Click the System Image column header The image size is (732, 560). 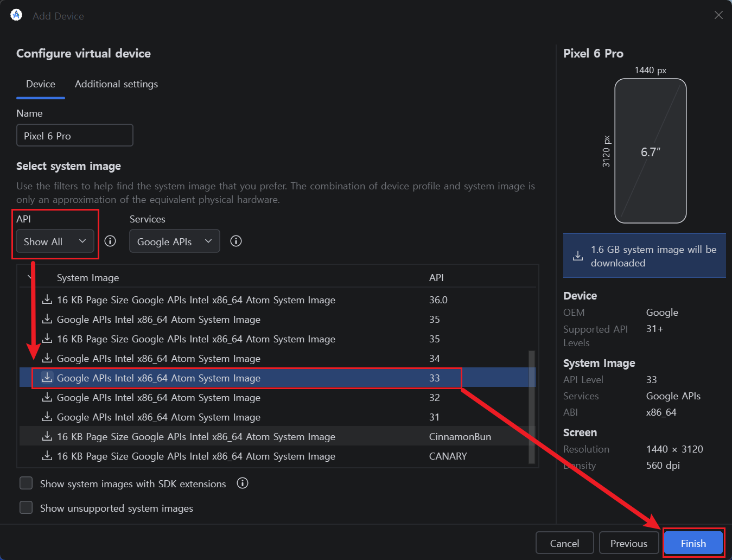point(88,277)
